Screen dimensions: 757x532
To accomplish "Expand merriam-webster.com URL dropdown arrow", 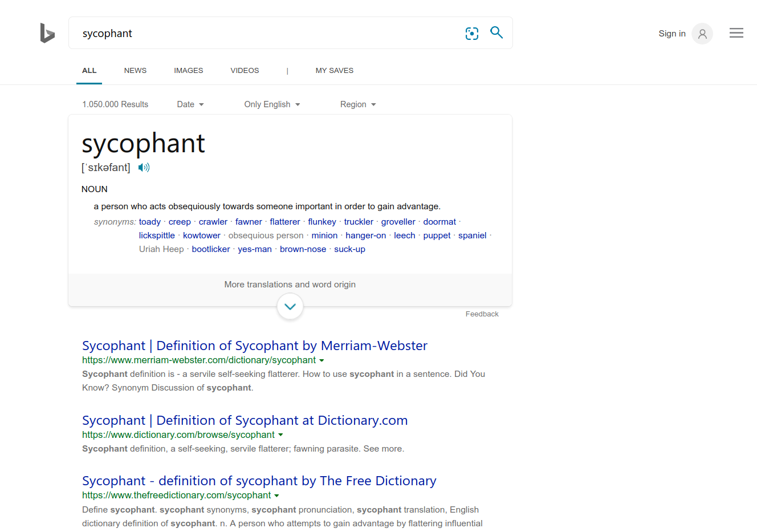I will (x=321, y=360).
